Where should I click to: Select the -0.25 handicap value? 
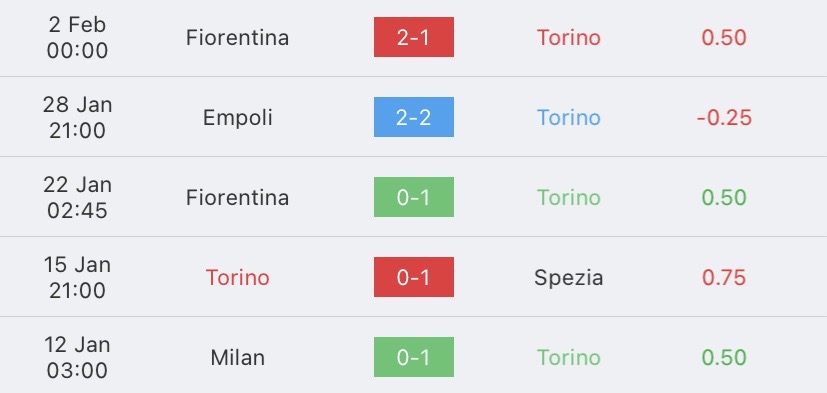pos(724,118)
